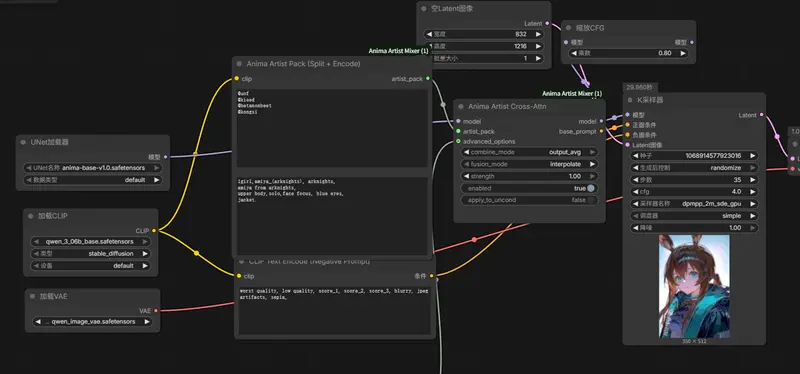This screenshot has width=800, height=374.
Task: Collapse Anima Artist Cross-Attn node via title dot
Action: pyautogui.click(x=461, y=107)
